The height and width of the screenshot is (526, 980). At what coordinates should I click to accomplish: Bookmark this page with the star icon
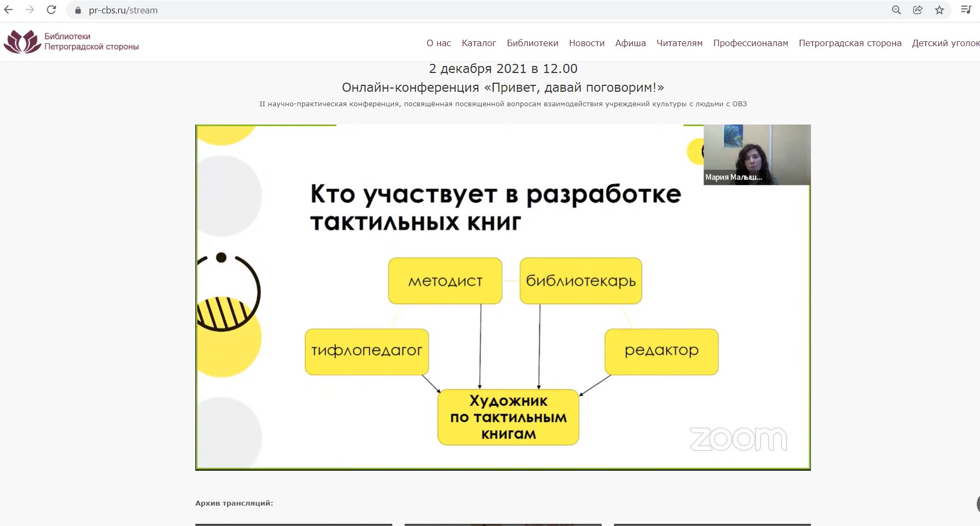939,10
